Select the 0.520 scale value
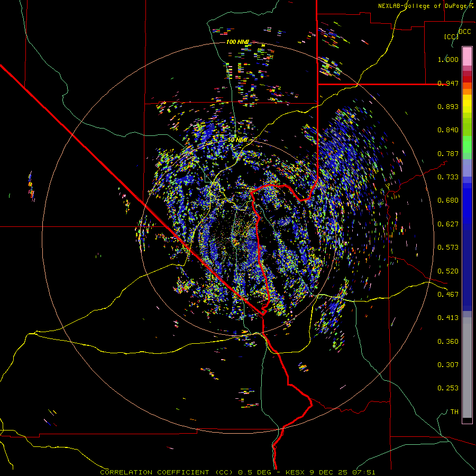This screenshot has width=476, height=476. (x=448, y=271)
